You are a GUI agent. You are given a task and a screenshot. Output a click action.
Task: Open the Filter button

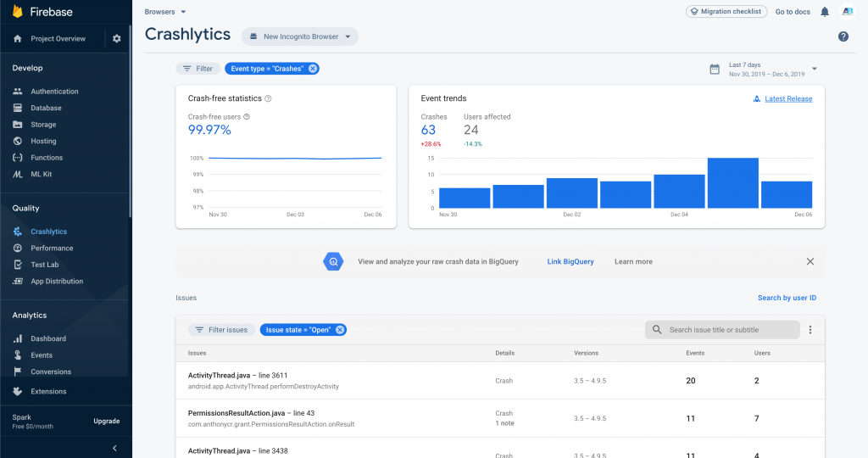pyautogui.click(x=198, y=69)
